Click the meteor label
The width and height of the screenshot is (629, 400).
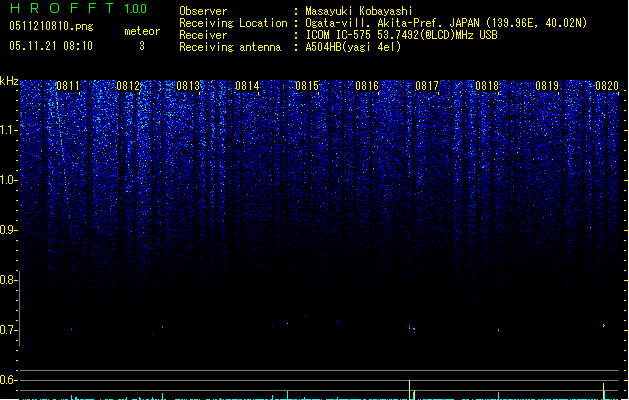(142, 31)
